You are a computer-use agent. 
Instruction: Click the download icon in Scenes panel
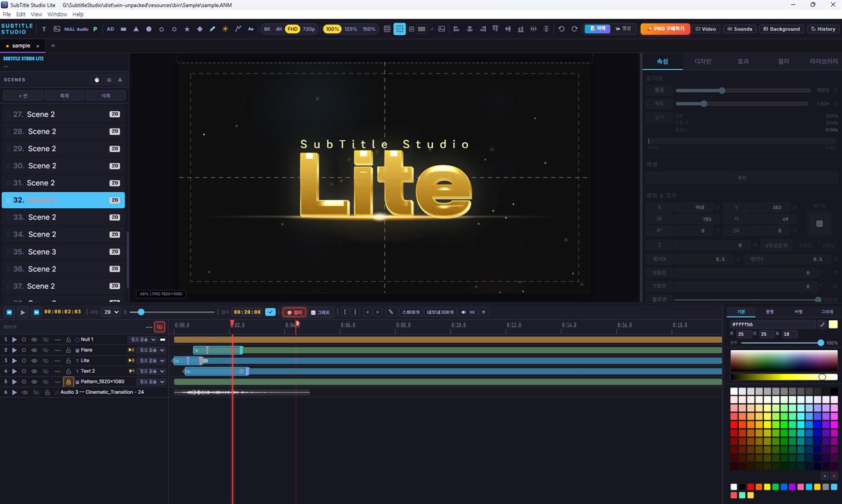point(120,80)
